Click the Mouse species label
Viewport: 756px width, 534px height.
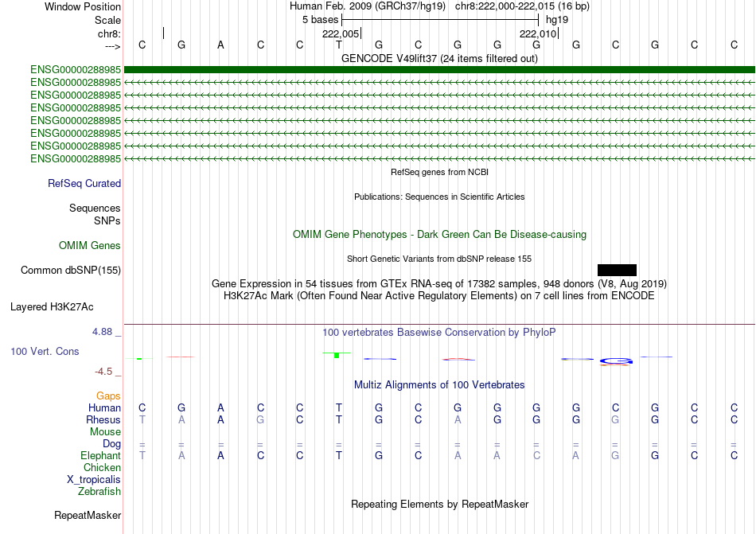105,432
